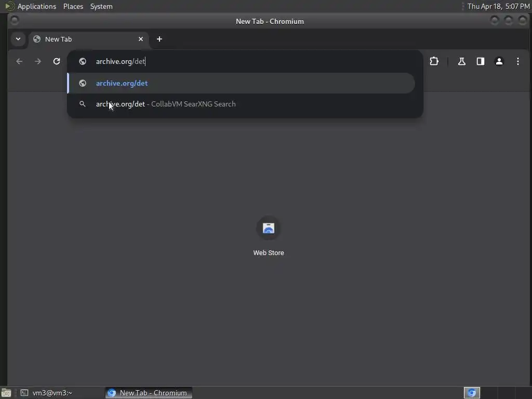
Task: Click the clock showing Thu Apr 18
Action: click(498, 6)
